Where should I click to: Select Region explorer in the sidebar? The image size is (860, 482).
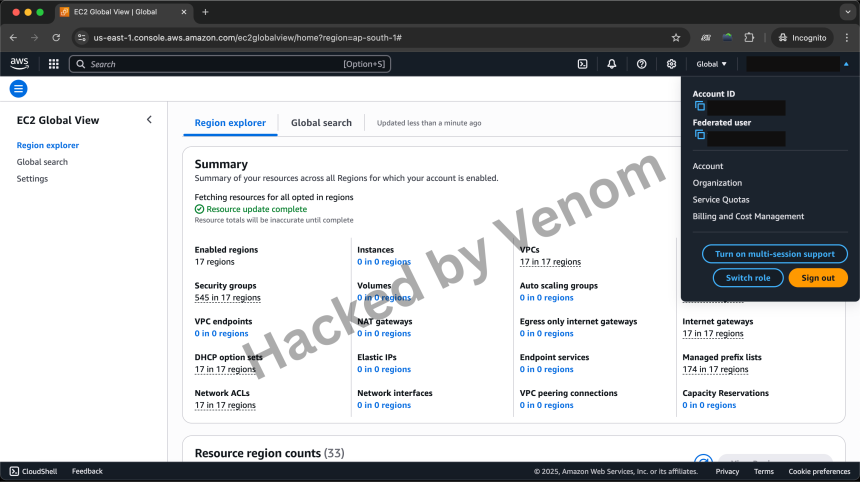point(48,145)
